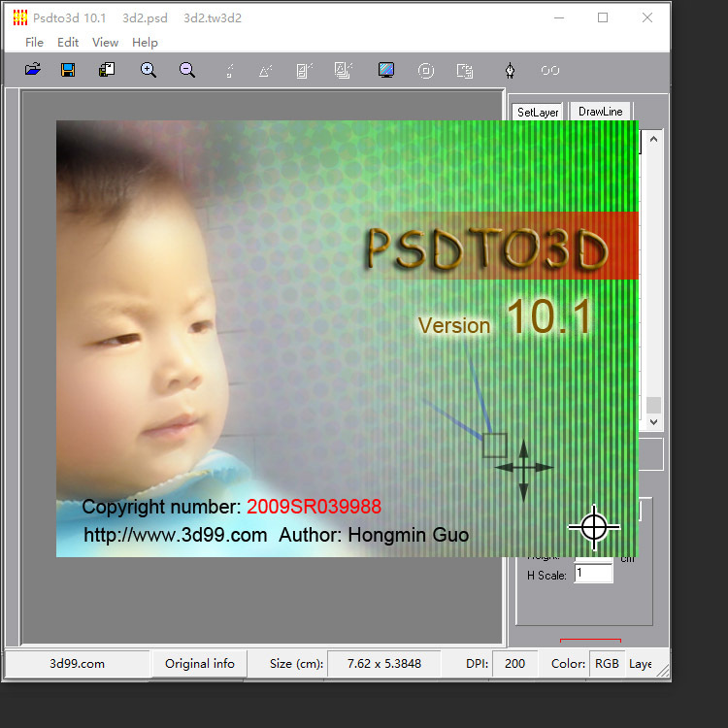Click the circular target toolbar icon

(x=425, y=70)
